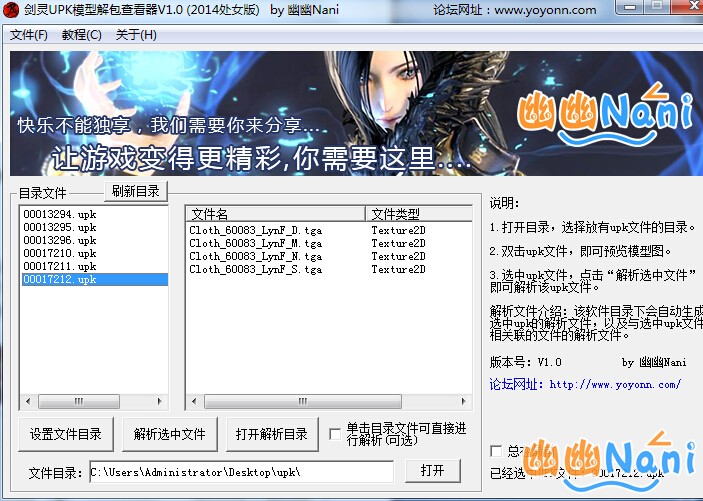This screenshot has width=703, height=501.
Task: Select 00017211.upk in the directory list
Action: pos(95,266)
